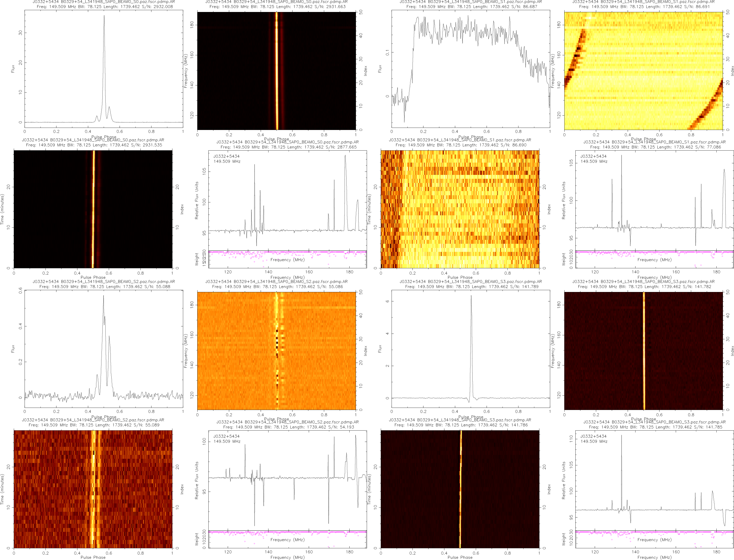The image size is (734, 560).
Task: Click the S1 frequency heatmap showing curved dark sweep
Action: (x=643, y=71)
